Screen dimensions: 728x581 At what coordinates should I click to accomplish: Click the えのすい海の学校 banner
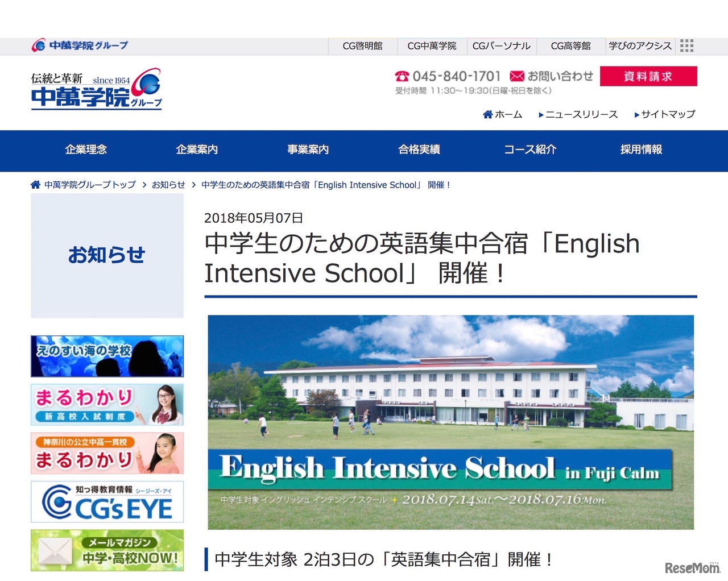pyautogui.click(x=106, y=356)
